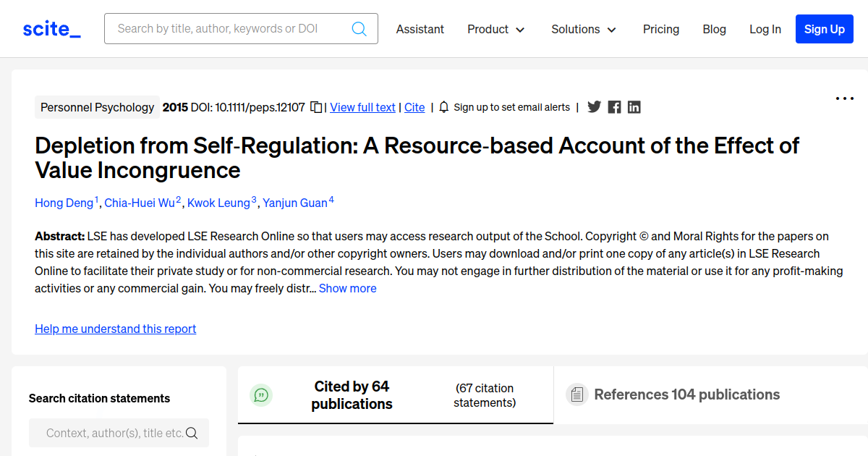This screenshot has height=456, width=868.
Task: Share article on LinkedIn
Action: point(634,107)
